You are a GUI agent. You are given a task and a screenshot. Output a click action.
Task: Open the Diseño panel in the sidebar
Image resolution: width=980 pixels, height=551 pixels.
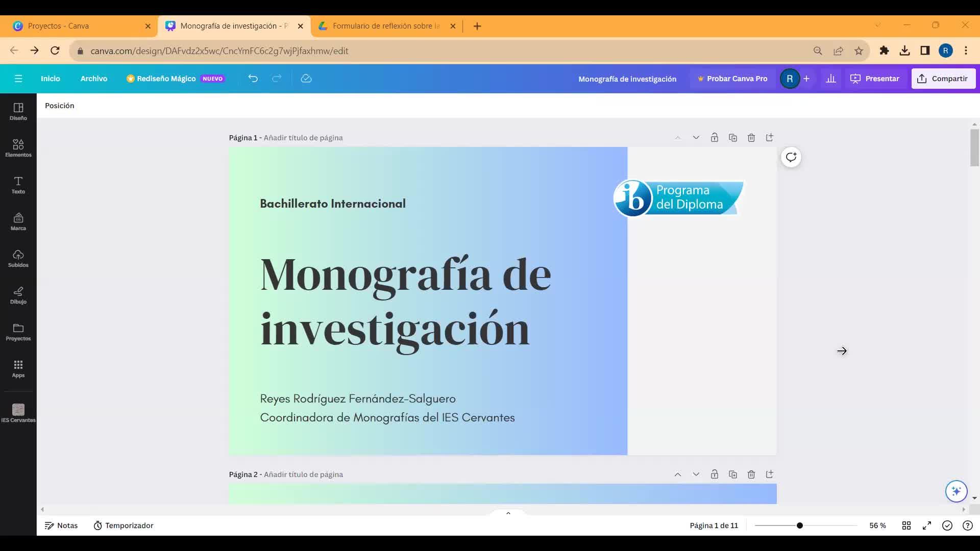(18, 111)
